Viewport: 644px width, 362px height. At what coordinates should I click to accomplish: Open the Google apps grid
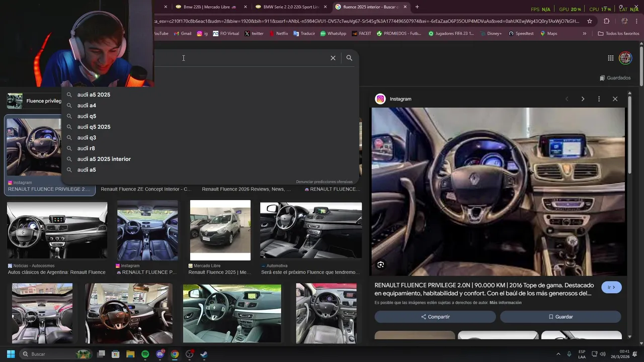[610, 58]
